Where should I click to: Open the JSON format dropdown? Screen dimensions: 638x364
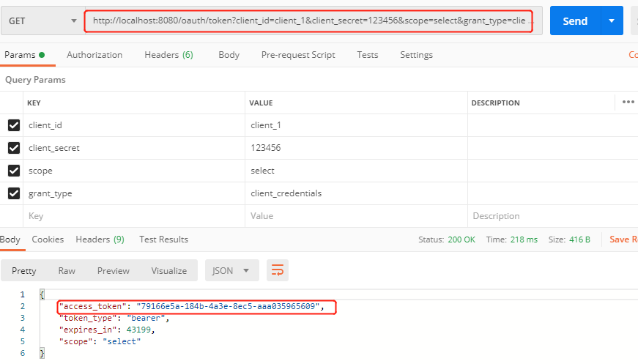(x=232, y=270)
